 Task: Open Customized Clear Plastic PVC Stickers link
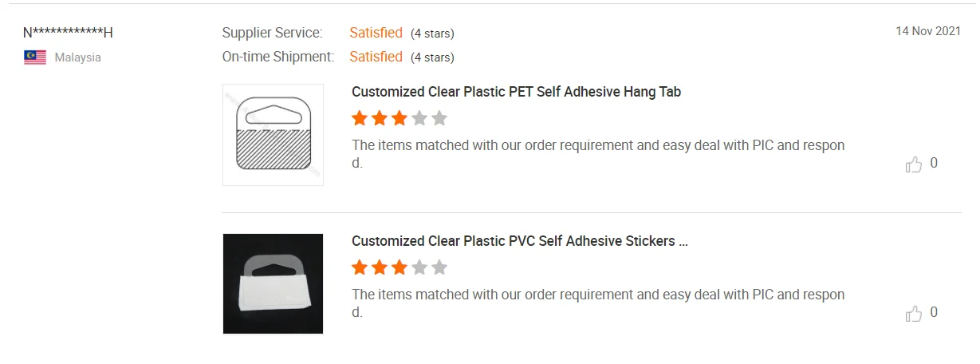coord(519,241)
